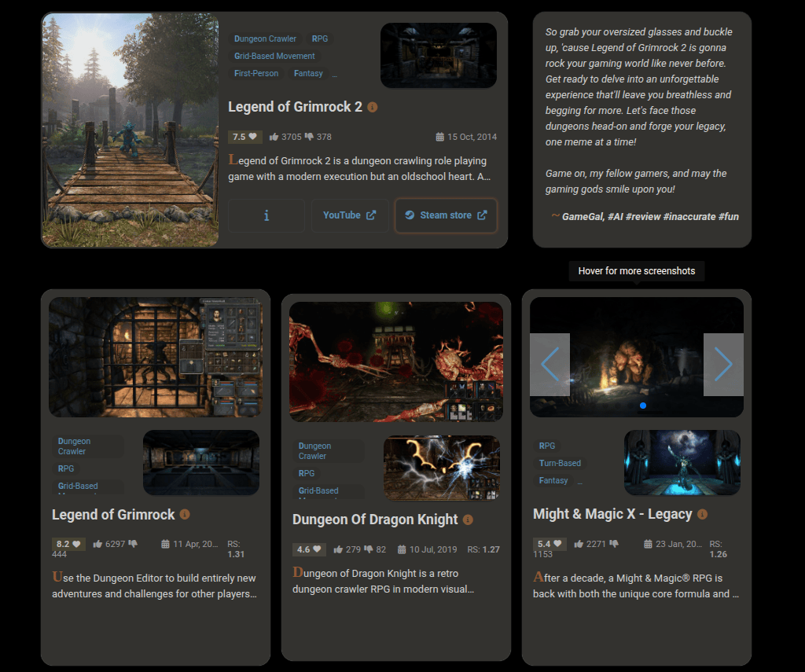This screenshot has width=805, height=672.
Task: Click the GameGal review signature line
Action: click(x=645, y=217)
